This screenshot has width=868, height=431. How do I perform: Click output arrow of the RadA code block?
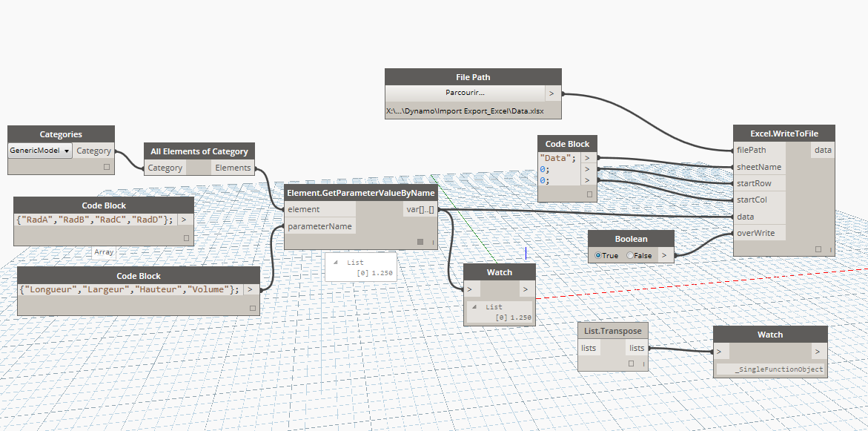(x=184, y=220)
